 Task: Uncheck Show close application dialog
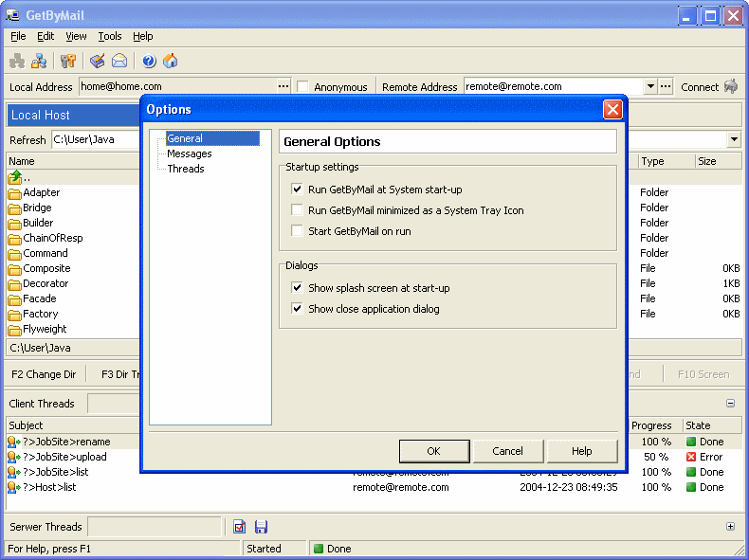pos(297,309)
